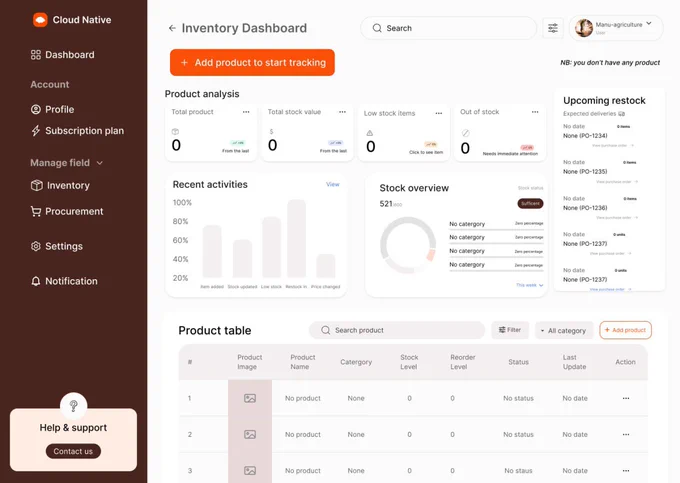Open Settings in the sidebar

(x=56, y=246)
